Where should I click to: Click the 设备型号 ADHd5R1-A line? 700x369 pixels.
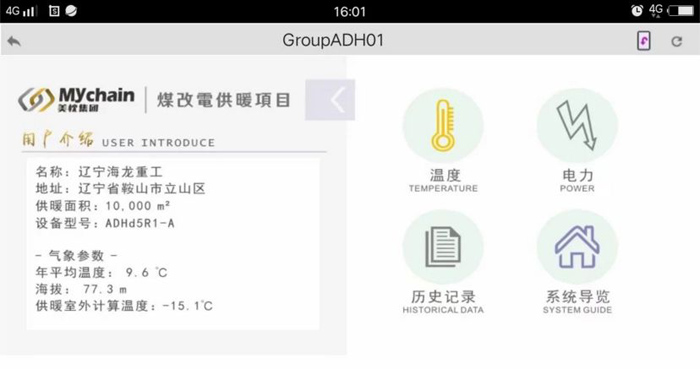pyautogui.click(x=105, y=223)
